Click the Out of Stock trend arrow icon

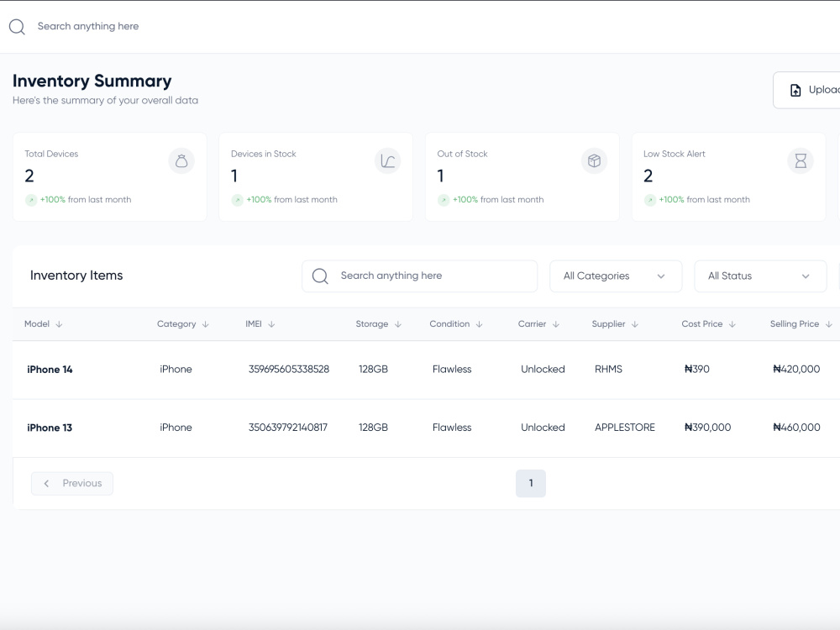(x=444, y=200)
